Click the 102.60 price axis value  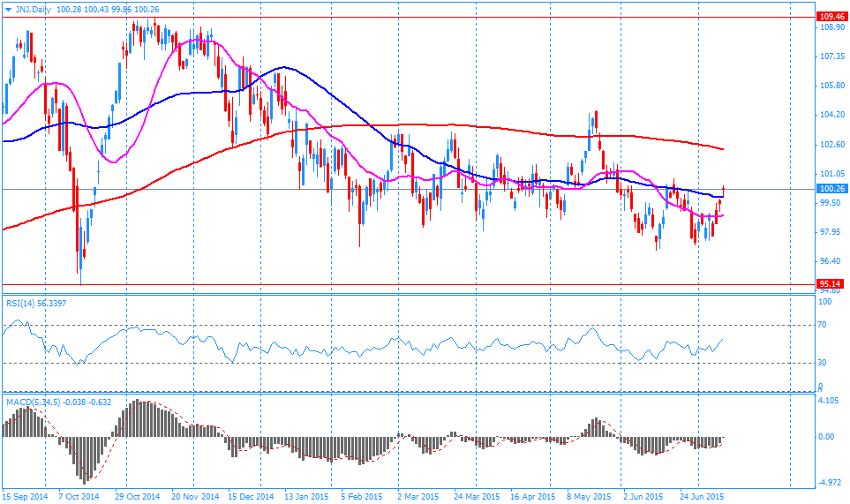832,145
